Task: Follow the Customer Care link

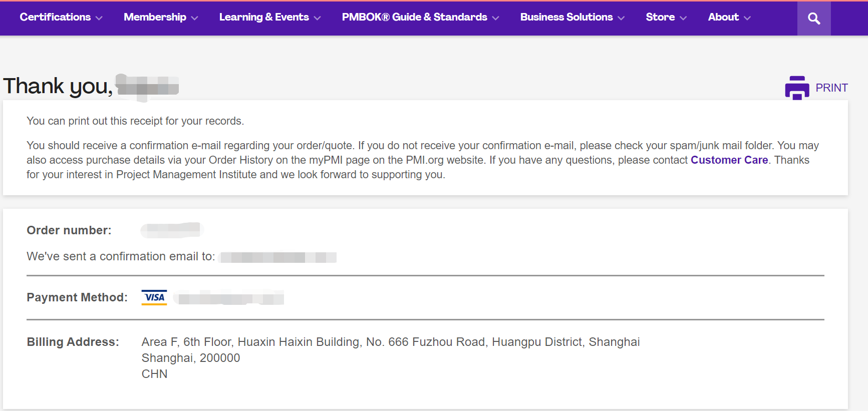Action: tap(729, 160)
